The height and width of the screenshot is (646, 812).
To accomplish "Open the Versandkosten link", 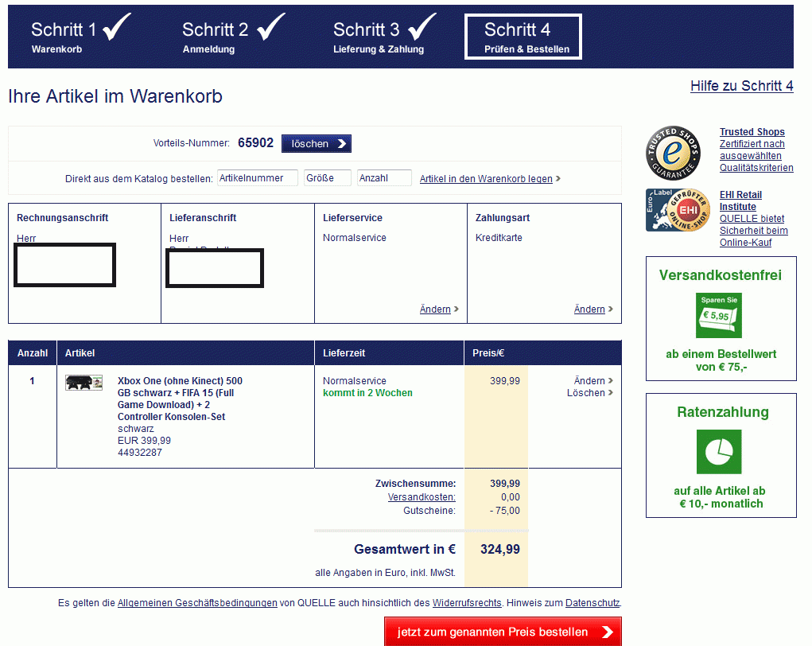I will tap(422, 496).
